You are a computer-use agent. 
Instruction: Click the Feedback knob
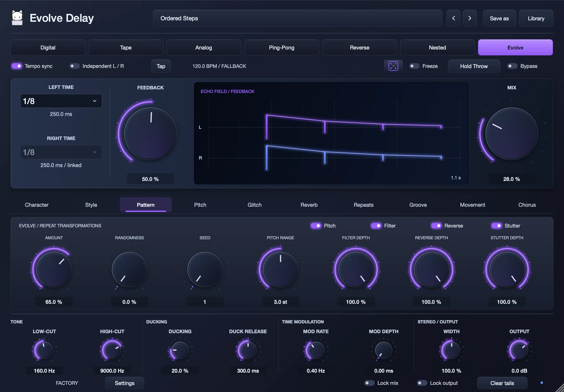[150, 134]
